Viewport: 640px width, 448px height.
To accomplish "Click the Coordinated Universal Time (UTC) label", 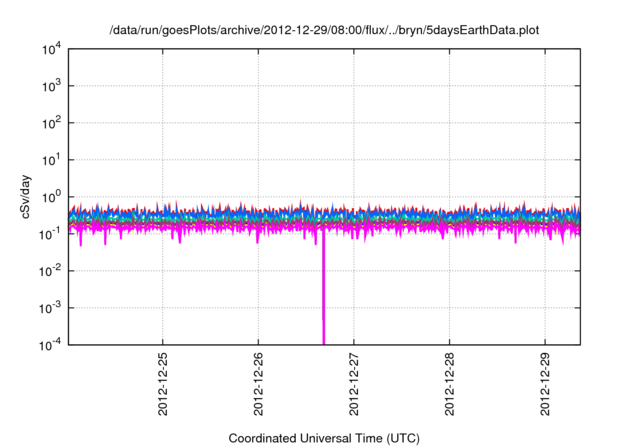I will tap(324, 438).
